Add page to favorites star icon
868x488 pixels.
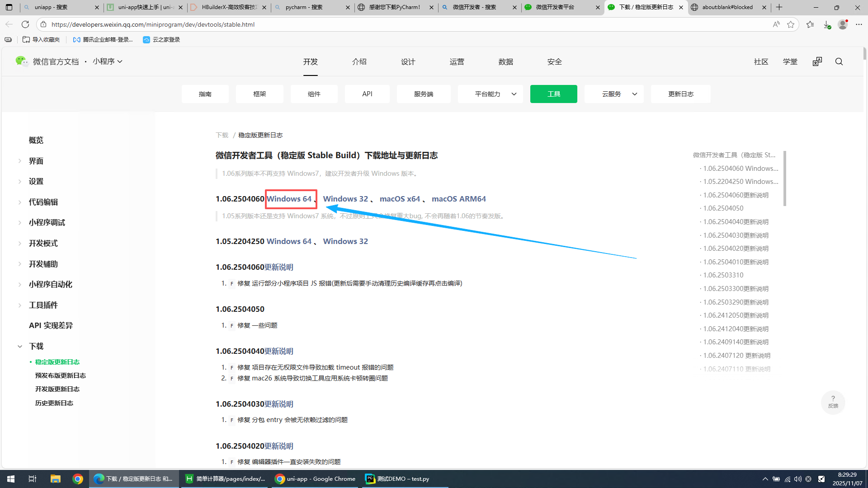point(791,24)
